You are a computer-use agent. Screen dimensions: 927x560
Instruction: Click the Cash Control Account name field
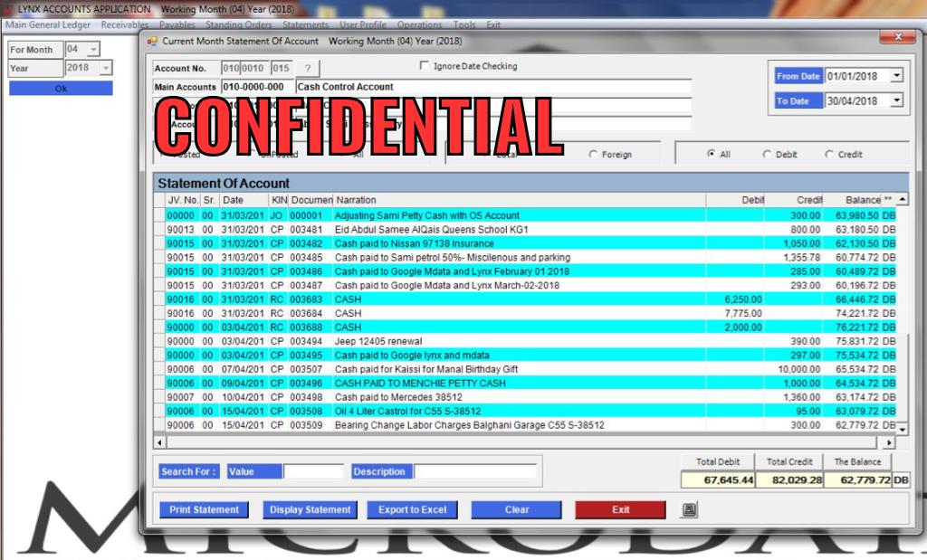(493, 87)
